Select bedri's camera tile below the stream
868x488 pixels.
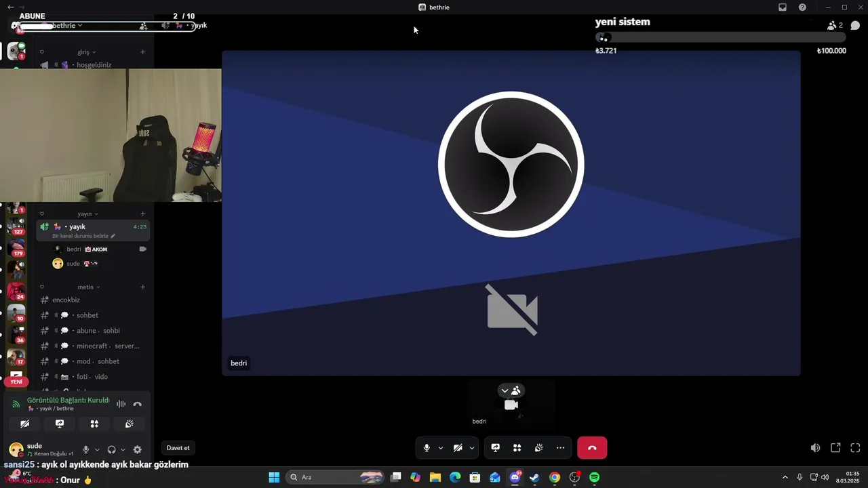click(x=511, y=404)
